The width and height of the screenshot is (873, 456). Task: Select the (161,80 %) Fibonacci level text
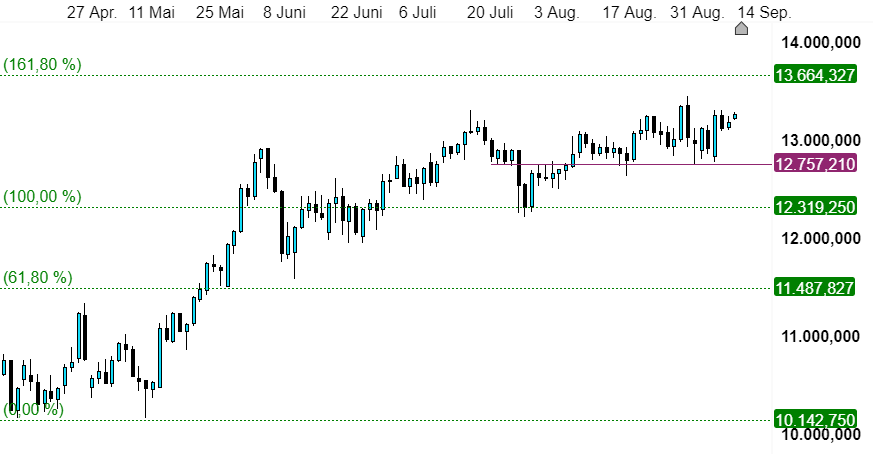pyautogui.click(x=42, y=65)
